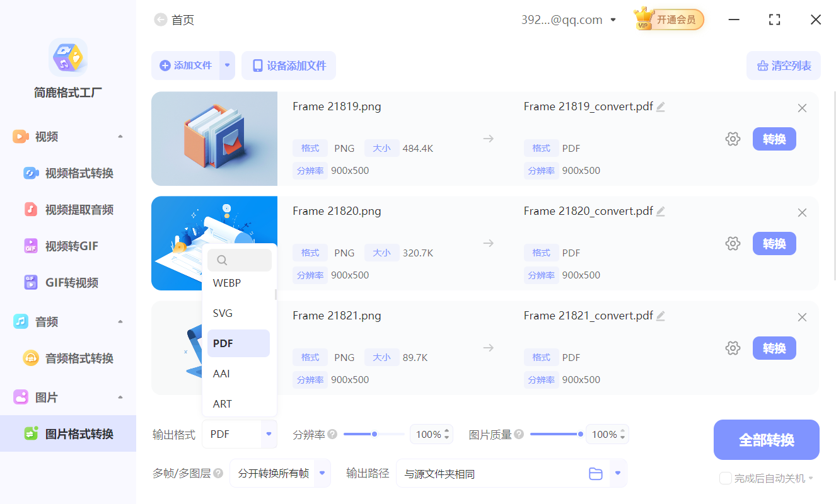The height and width of the screenshot is (504, 836).
Task: Enable the 完成后自动关机 checkbox
Action: click(x=725, y=478)
